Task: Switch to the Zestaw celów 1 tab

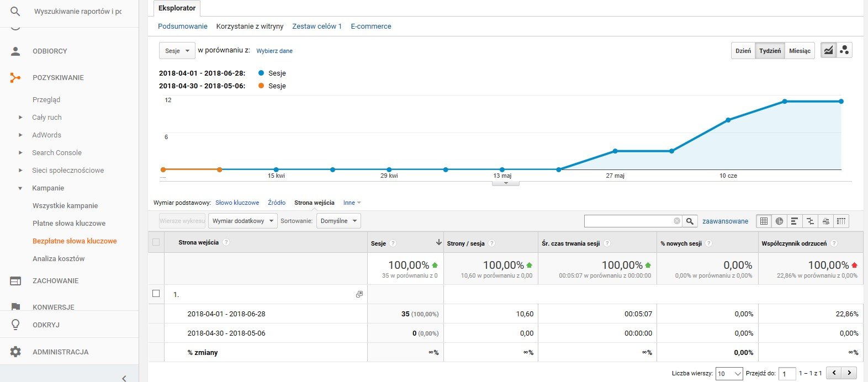Action: tap(317, 26)
